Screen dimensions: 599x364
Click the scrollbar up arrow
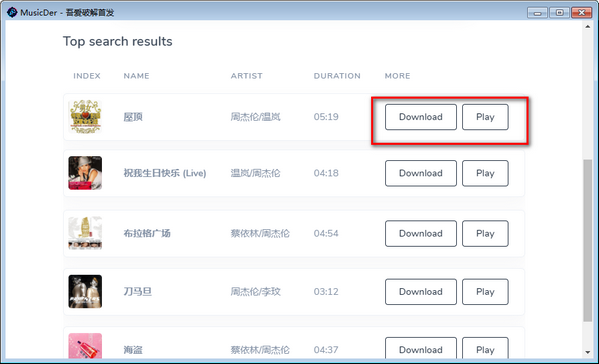(x=588, y=26)
